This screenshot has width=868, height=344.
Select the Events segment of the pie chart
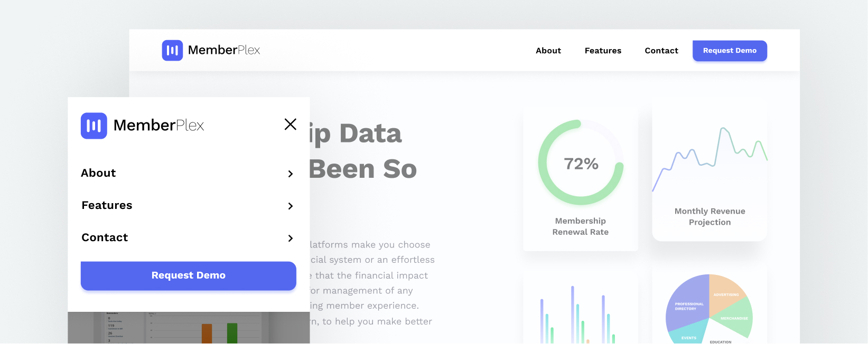[x=689, y=338]
